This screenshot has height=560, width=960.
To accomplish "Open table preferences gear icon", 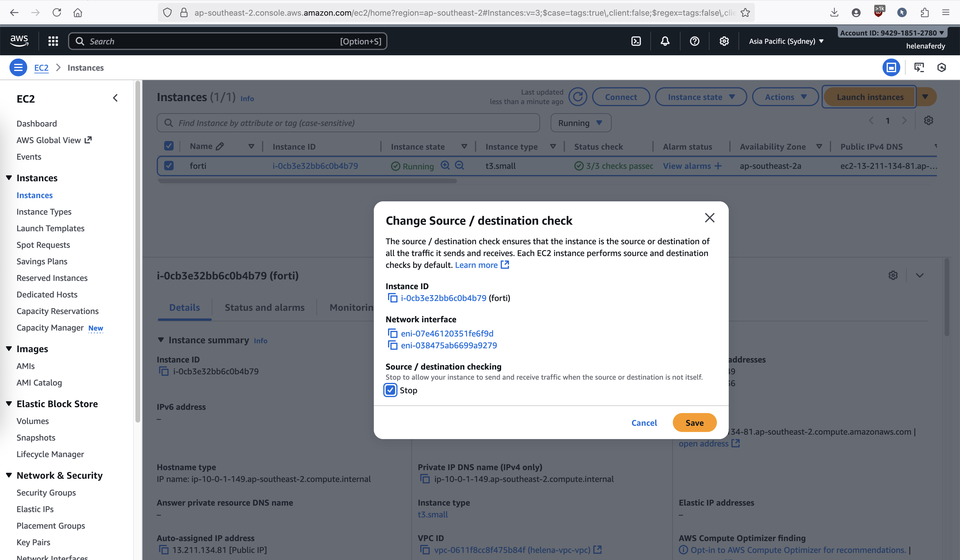I will click(x=928, y=121).
